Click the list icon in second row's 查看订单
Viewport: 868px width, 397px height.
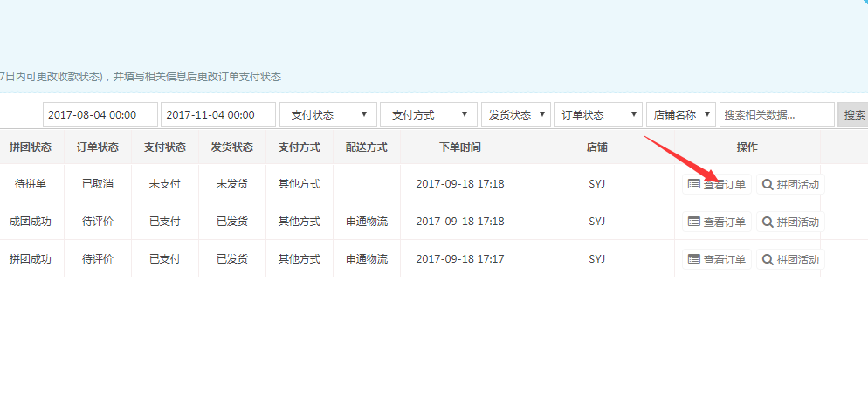694,222
